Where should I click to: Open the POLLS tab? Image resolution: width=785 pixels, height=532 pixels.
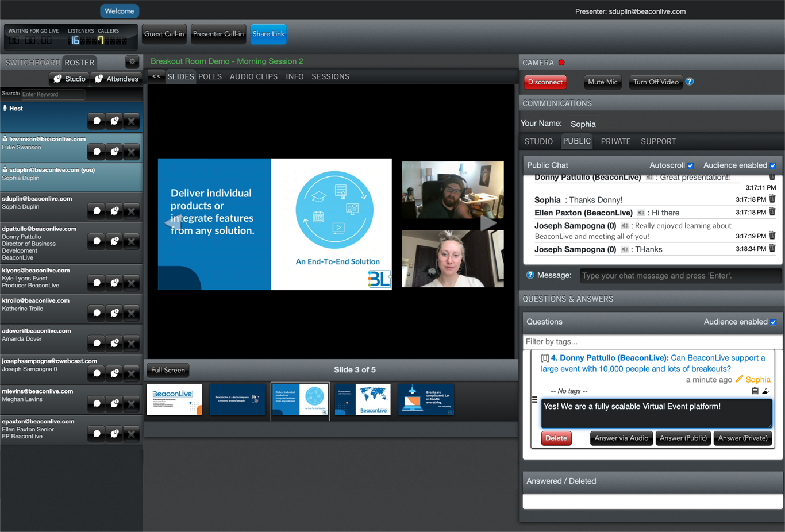tap(210, 76)
